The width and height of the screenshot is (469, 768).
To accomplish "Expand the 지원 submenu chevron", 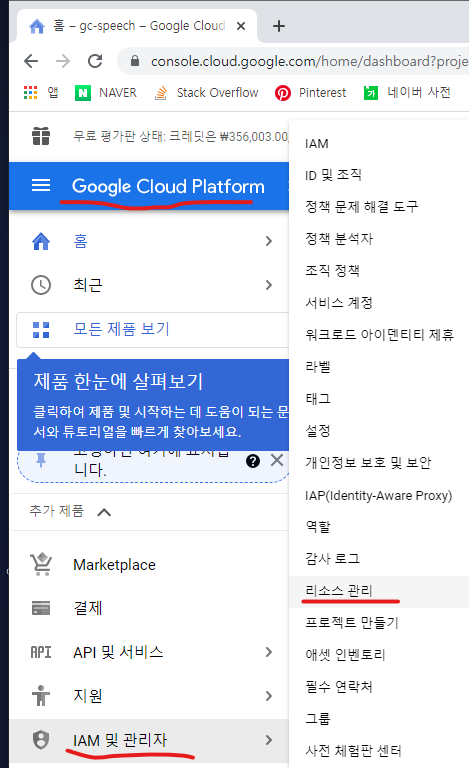I will (268, 696).
